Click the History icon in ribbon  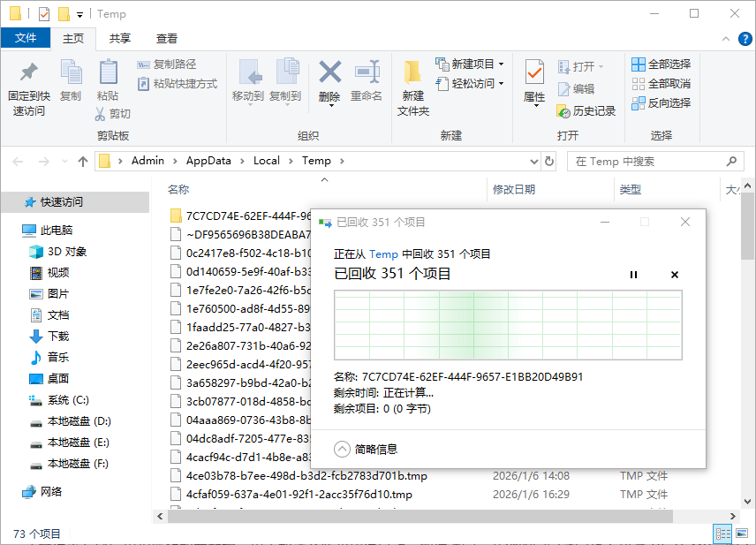click(x=564, y=111)
